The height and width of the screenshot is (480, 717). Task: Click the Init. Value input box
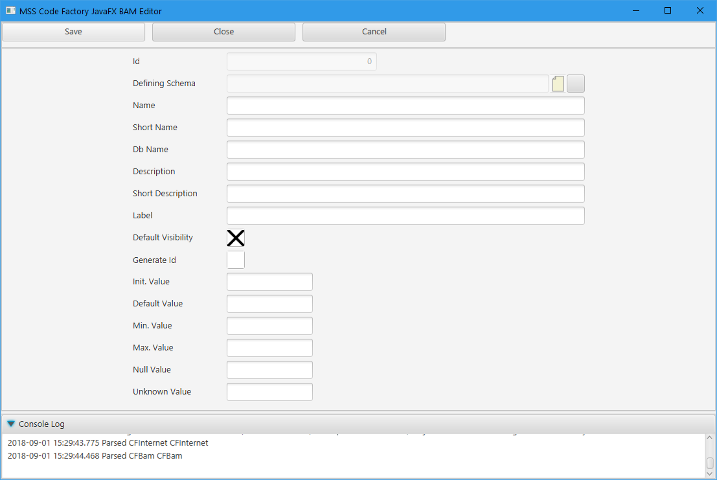(270, 282)
